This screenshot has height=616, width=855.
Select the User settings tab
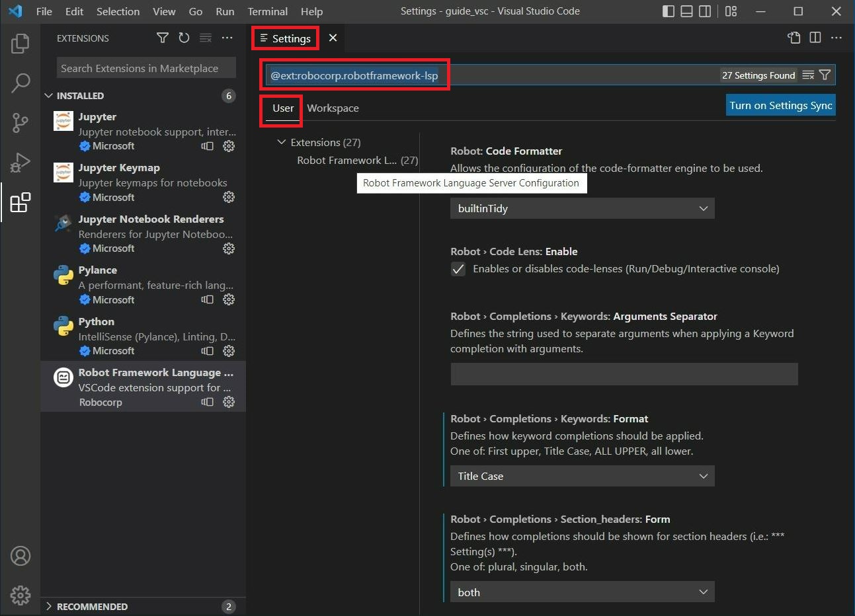pos(283,108)
